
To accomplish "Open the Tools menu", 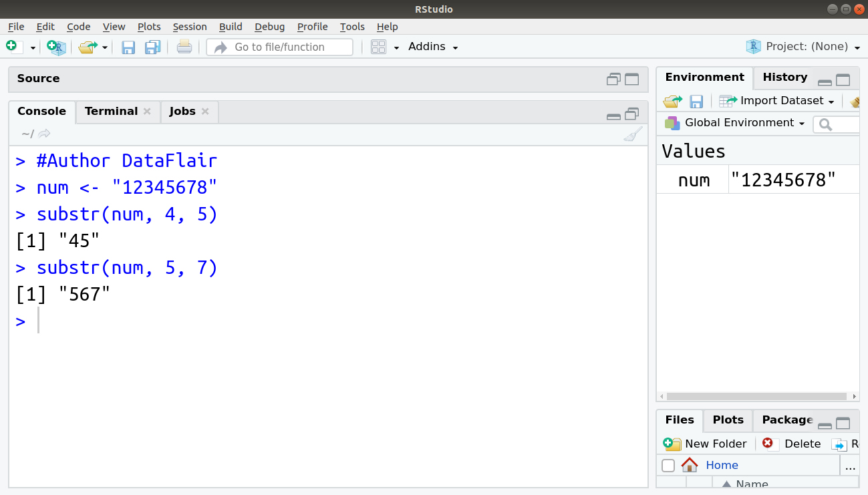I will (x=352, y=27).
